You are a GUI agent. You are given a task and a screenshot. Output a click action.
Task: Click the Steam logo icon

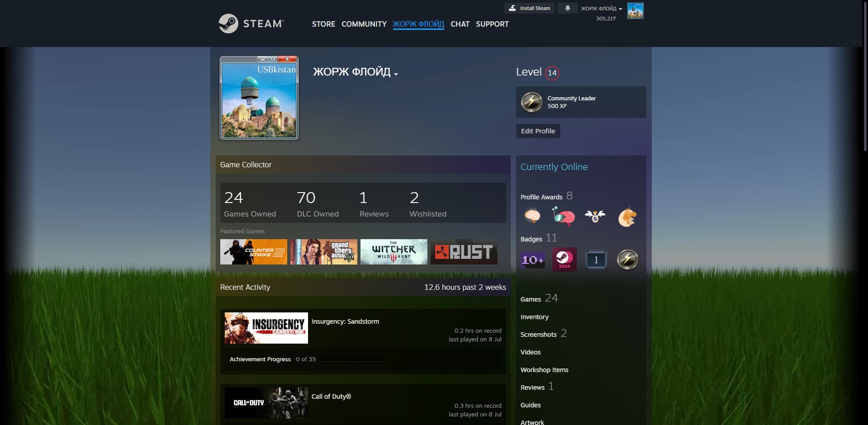tap(228, 24)
